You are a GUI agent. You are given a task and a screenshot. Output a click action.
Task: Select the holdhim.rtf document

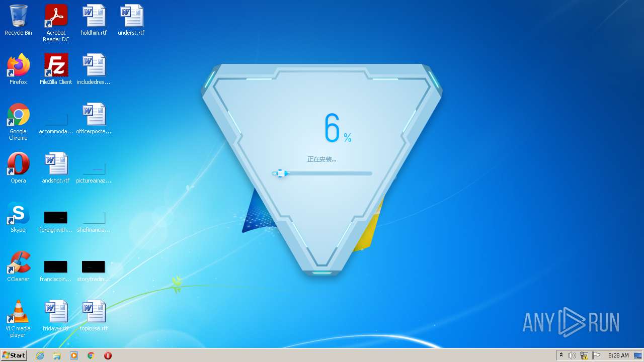pyautogui.click(x=94, y=21)
